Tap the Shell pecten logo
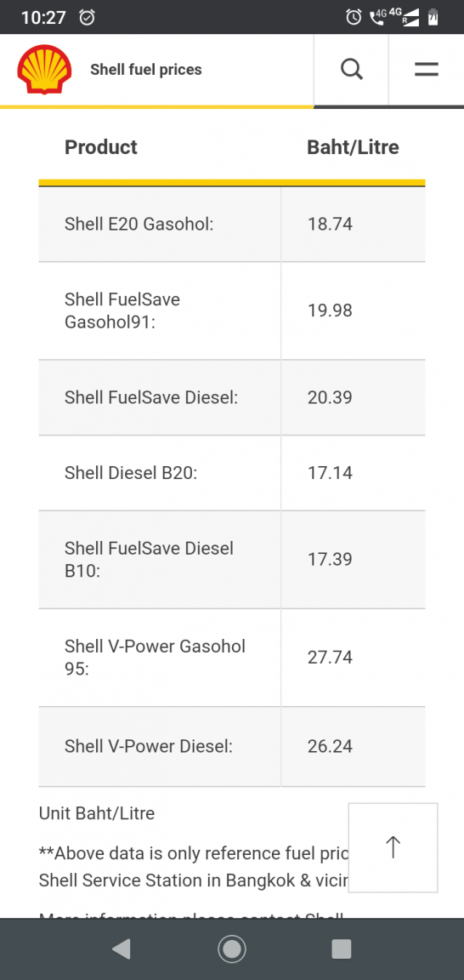464x980 pixels. coord(44,70)
